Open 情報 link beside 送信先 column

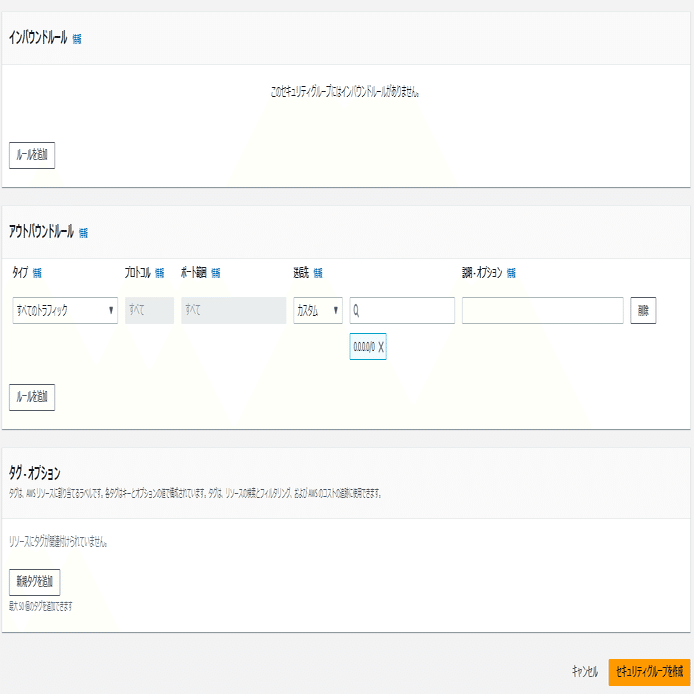[x=318, y=274]
